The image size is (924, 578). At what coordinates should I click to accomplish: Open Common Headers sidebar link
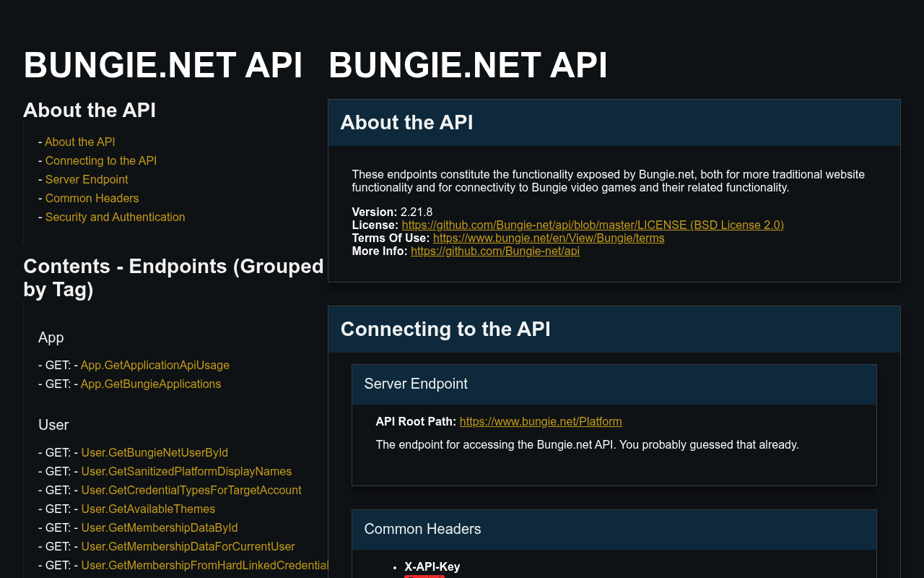92,198
